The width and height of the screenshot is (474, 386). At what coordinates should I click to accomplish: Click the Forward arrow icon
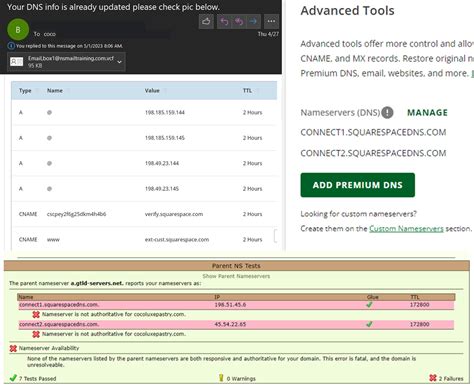coord(253,22)
